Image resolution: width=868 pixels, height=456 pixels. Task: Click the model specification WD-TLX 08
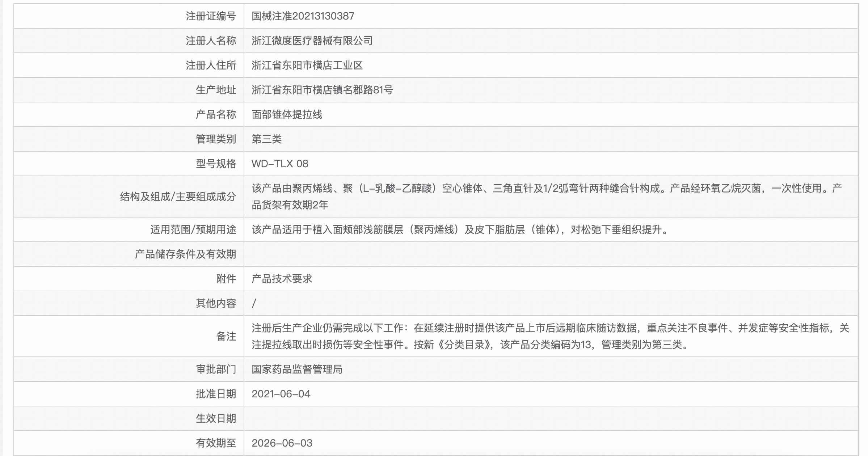click(x=281, y=163)
